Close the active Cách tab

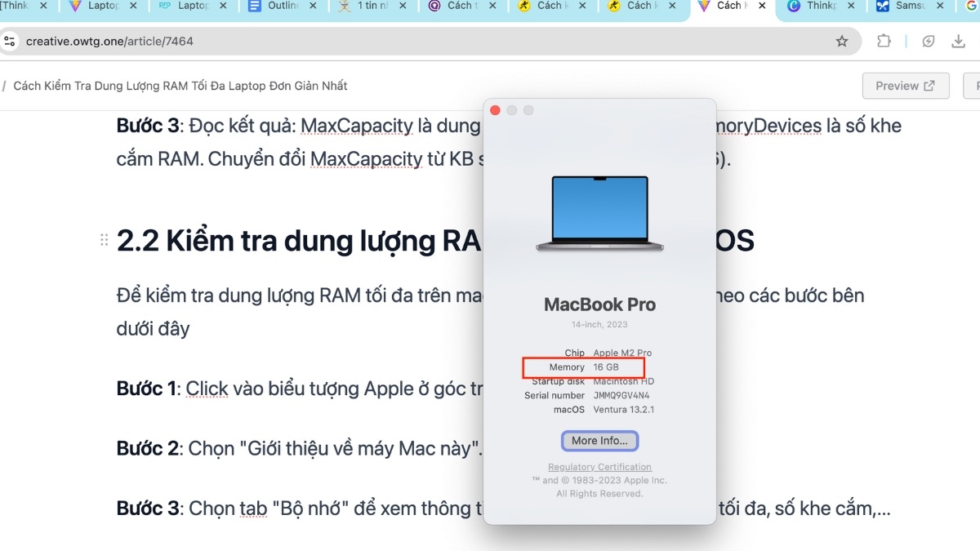(761, 6)
